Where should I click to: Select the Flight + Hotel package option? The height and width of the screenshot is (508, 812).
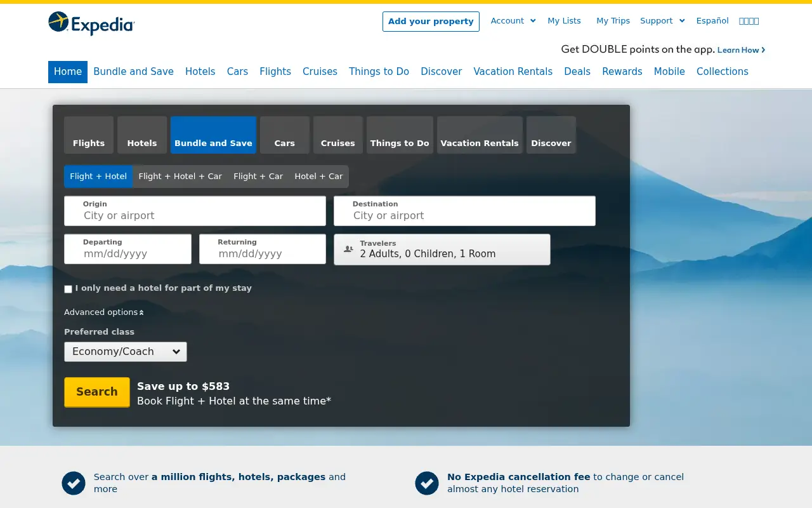(98, 177)
